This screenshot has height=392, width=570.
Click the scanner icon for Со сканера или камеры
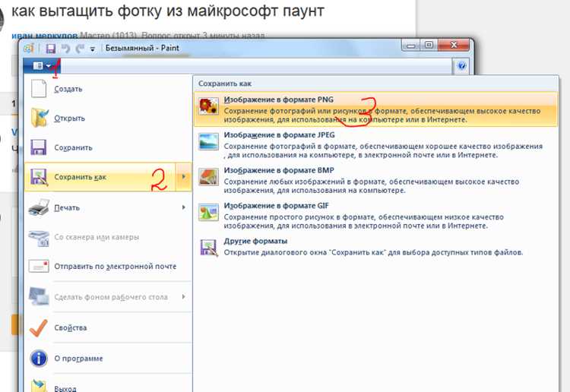pos(39,238)
